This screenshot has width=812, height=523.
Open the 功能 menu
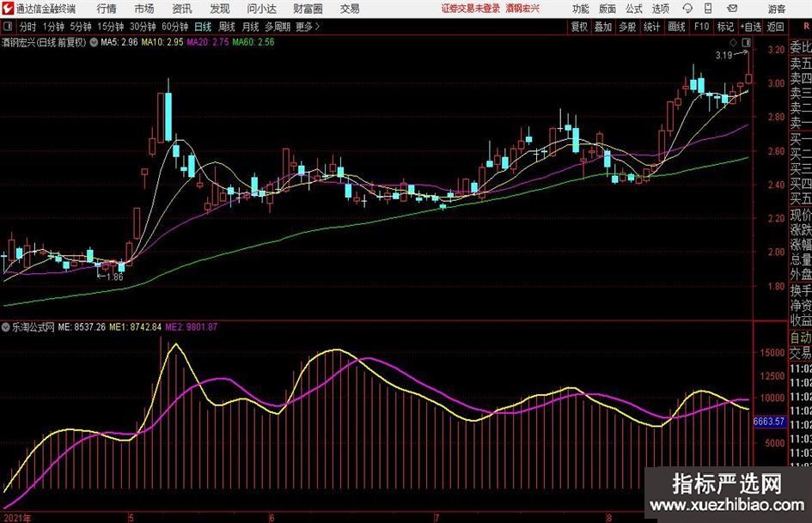click(x=581, y=9)
